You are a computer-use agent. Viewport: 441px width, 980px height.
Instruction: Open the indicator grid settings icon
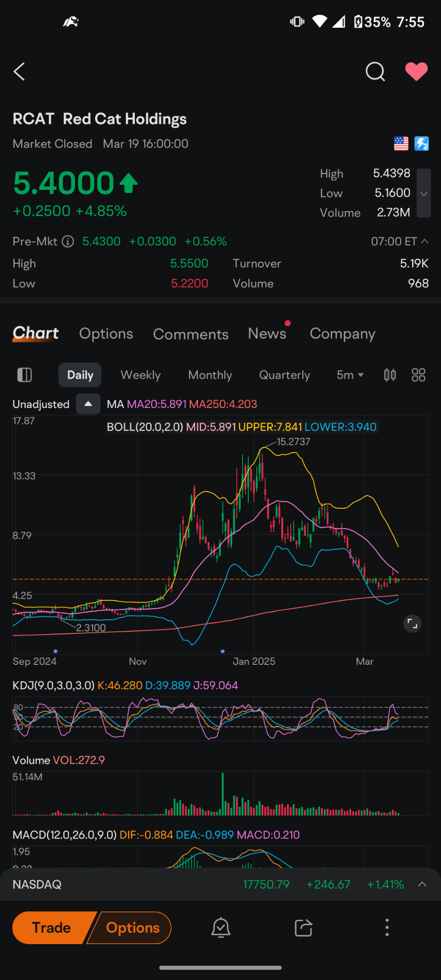point(419,375)
